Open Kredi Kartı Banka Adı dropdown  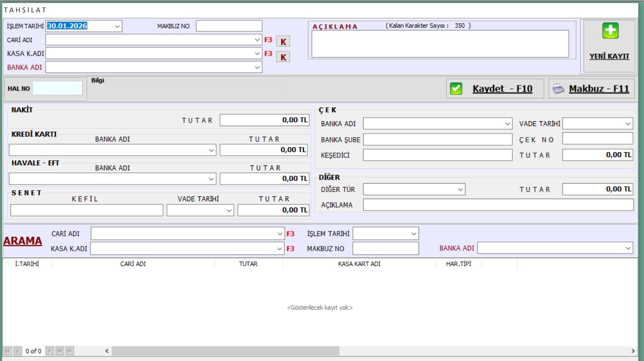pyautogui.click(x=211, y=150)
